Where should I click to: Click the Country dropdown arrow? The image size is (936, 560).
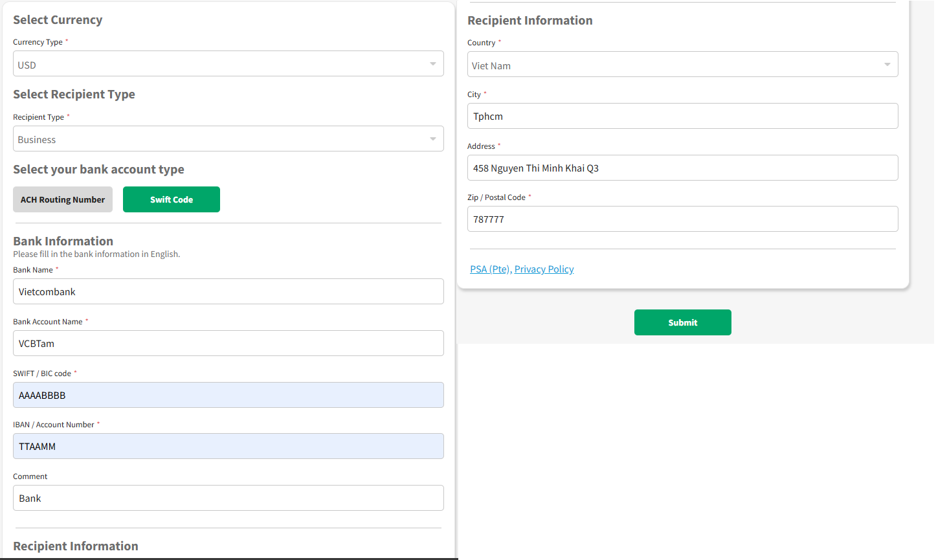887,65
